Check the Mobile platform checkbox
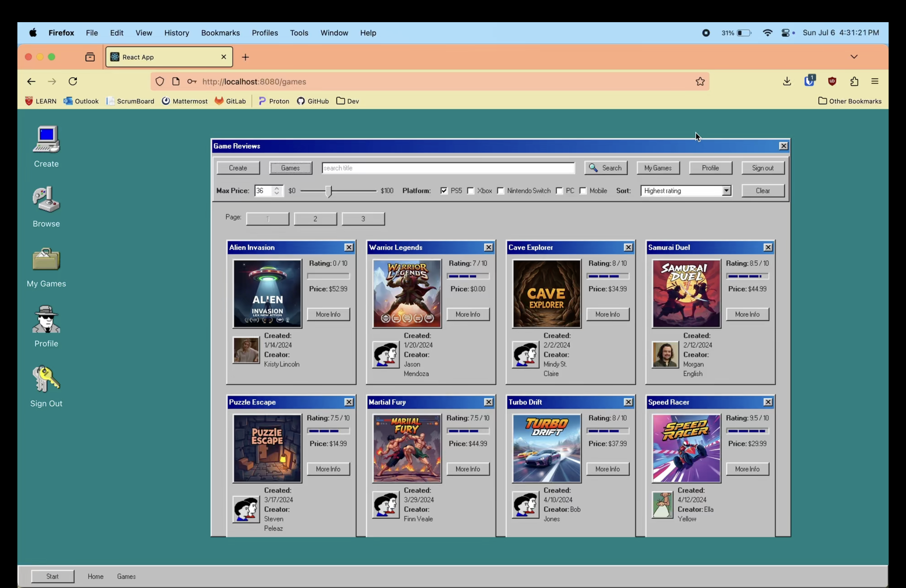 [x=583, y=190]
